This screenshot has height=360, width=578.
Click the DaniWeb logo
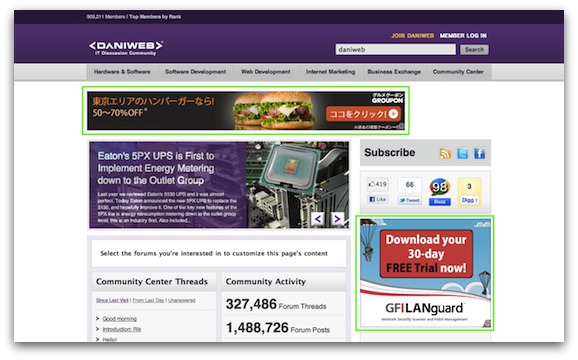click(126, 48)
